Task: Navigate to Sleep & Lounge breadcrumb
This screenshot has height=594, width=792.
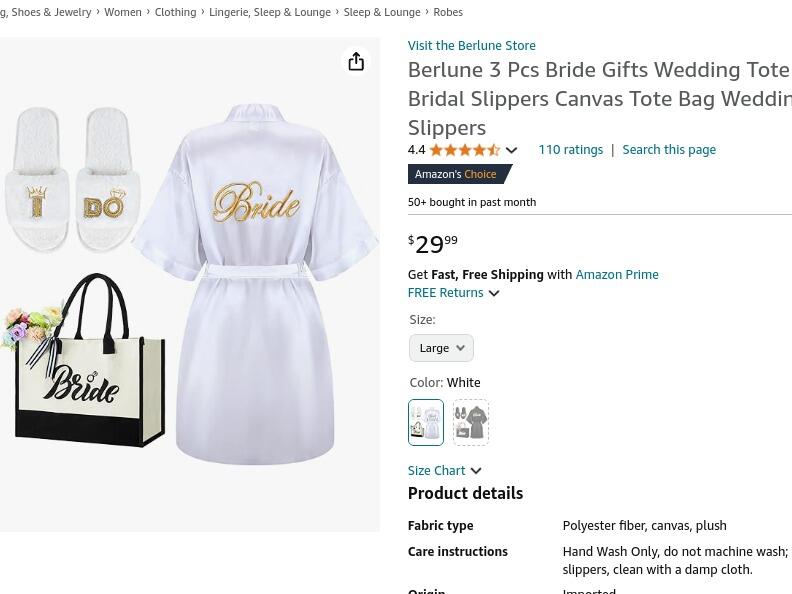Action: coord(382,12)
